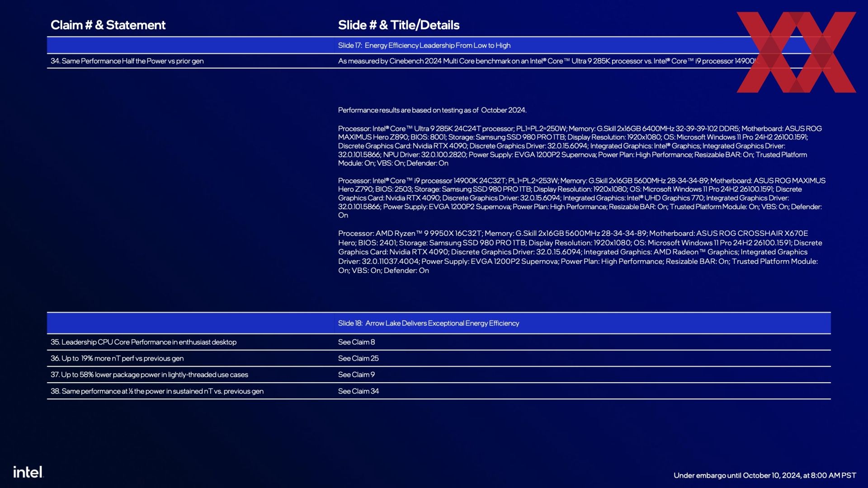The image size is (868, 488).
Task: Select the 'Claim # & Statement' column header
Action: tap(108, 25)
